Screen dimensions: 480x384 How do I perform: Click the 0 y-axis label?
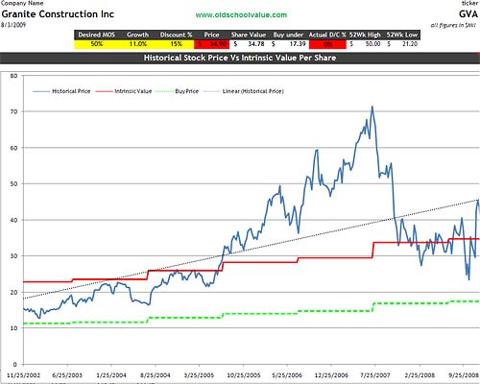[15, 364]
